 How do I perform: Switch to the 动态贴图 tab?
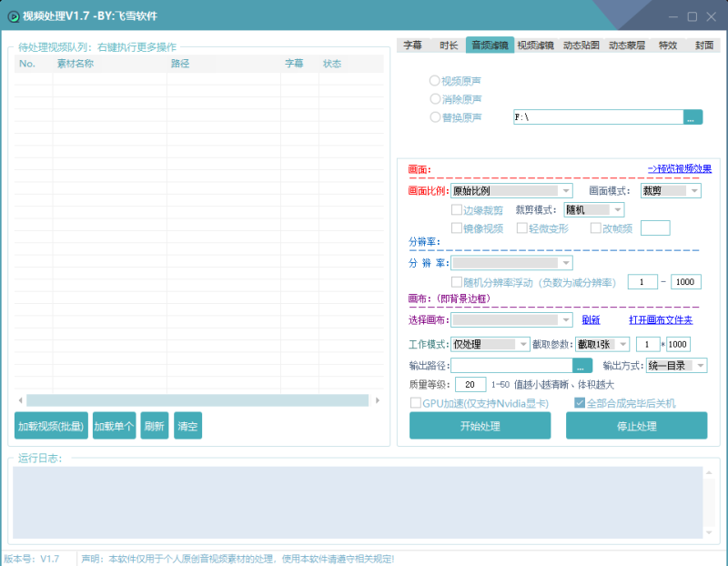(581, 45)
